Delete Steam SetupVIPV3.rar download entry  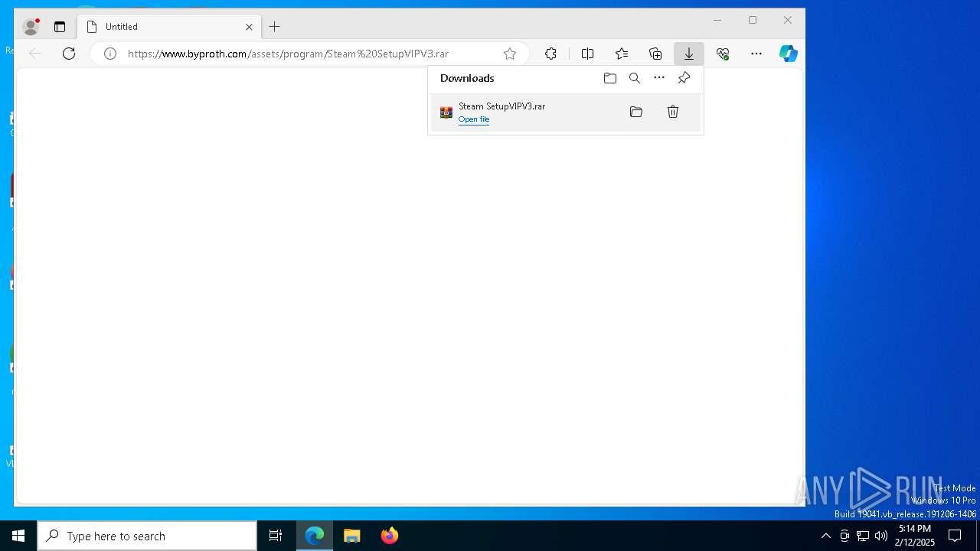point(673,112)
